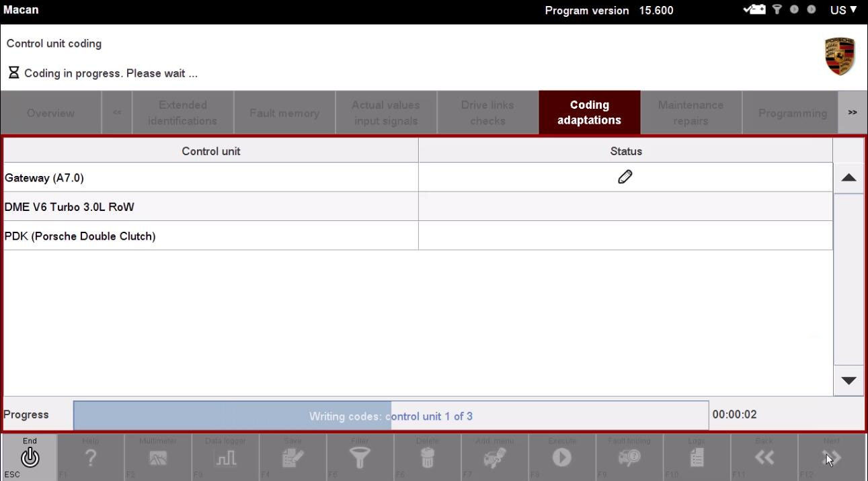Click the hourglass icon beside the coding message

point(13,73)
